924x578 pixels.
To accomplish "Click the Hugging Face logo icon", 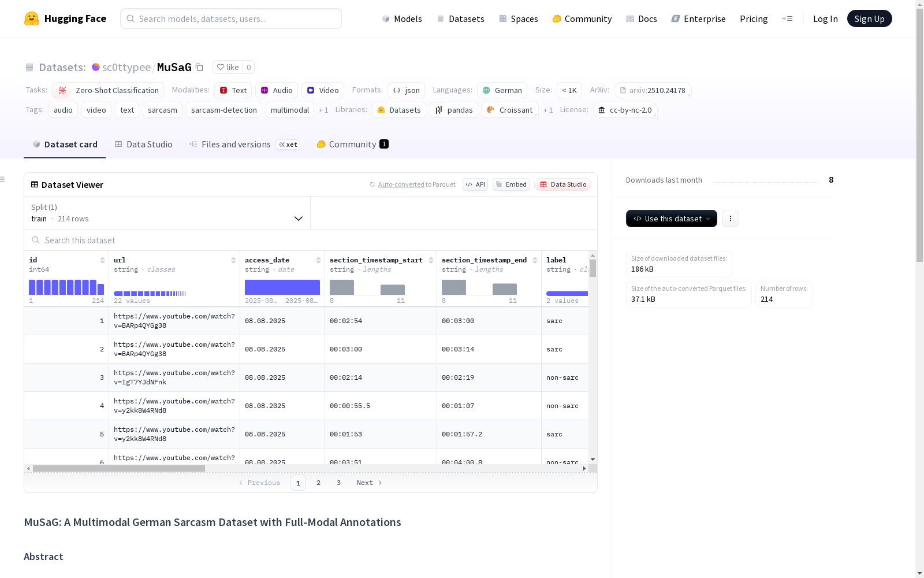I will tap(32, 18).
